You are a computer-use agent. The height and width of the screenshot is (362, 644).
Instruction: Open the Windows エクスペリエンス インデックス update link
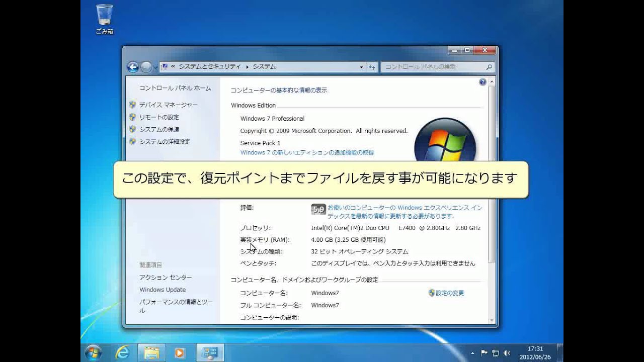[x=405, y=212]
